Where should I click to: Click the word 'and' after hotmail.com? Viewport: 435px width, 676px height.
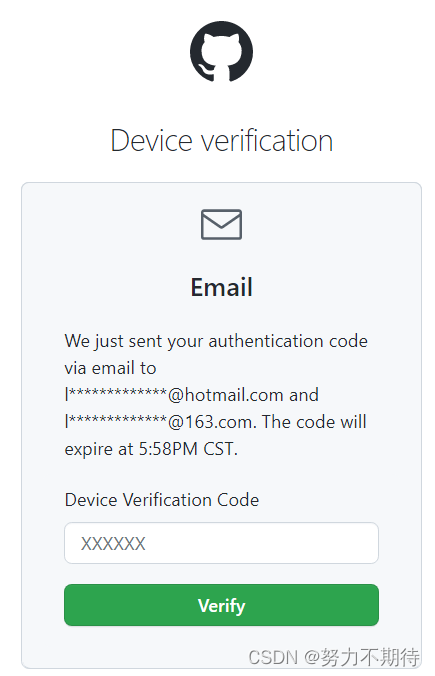pos(304,395)
